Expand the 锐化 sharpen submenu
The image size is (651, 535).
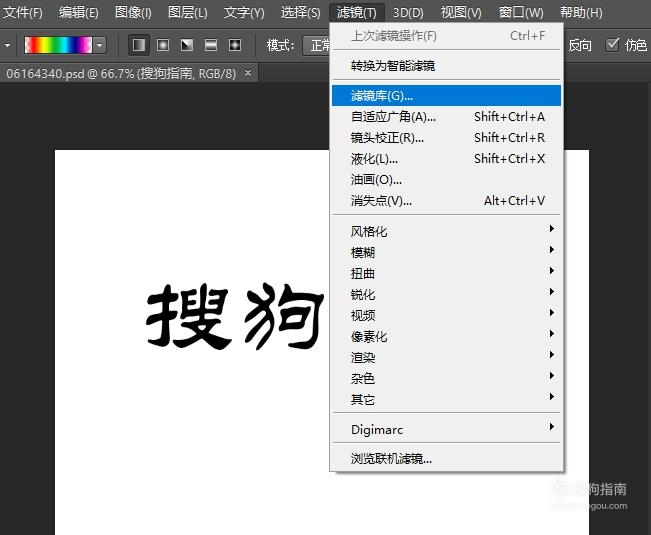(x=446, y=294)
